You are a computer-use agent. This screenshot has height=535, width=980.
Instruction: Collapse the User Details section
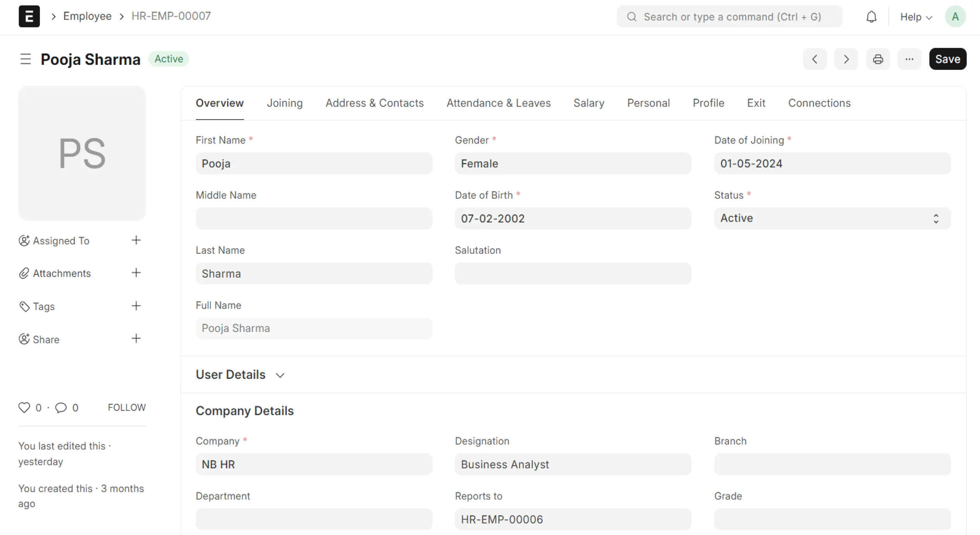pyautogui.click(x=280, y=375)
